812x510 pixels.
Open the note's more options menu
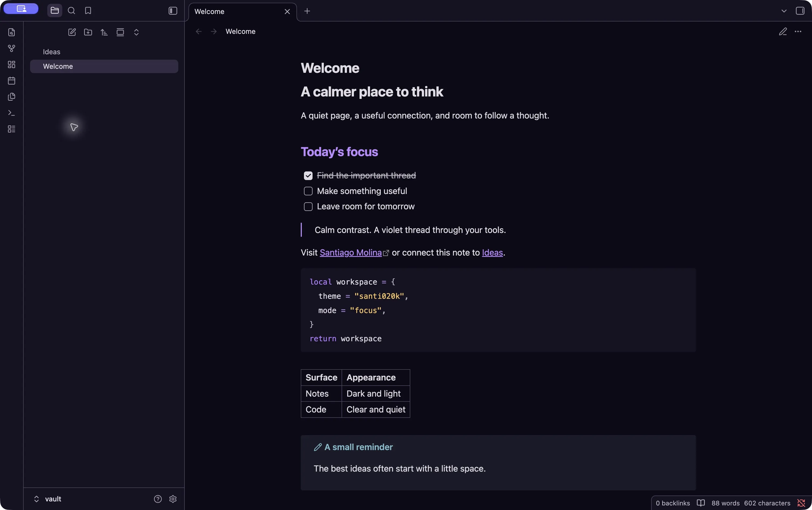798,31
